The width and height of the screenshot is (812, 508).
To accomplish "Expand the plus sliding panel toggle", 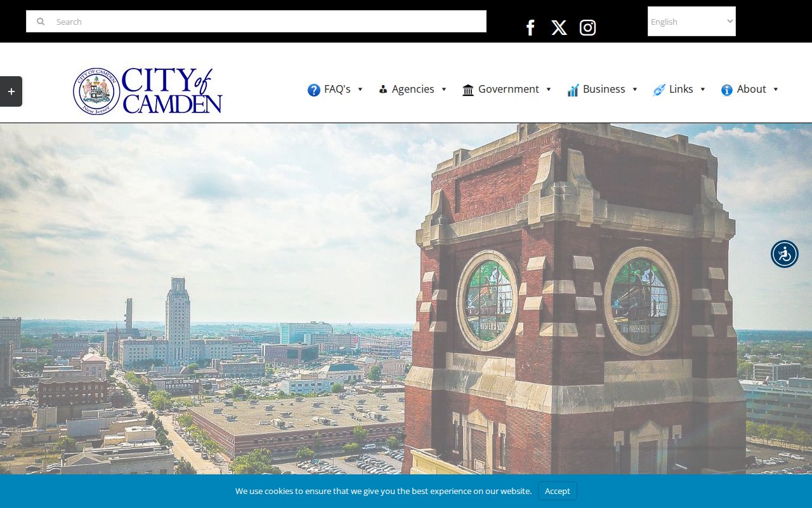I will coord(11,91).
